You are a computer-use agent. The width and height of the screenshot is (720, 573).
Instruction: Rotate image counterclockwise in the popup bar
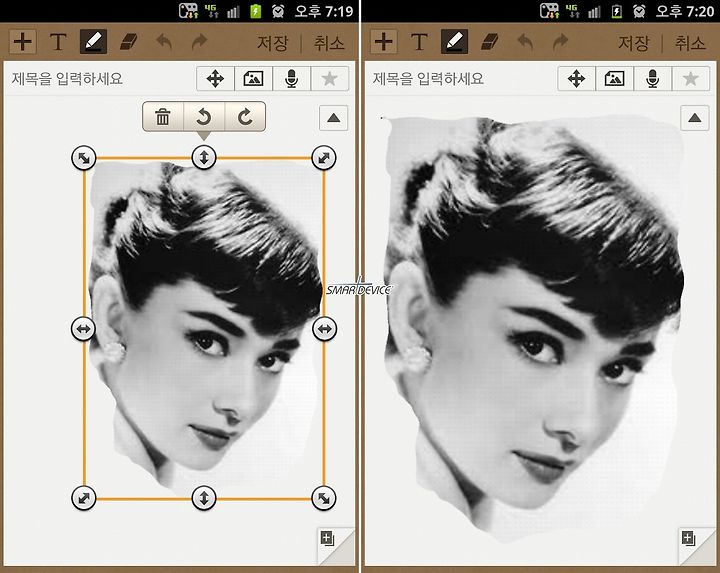click(204, 117)
